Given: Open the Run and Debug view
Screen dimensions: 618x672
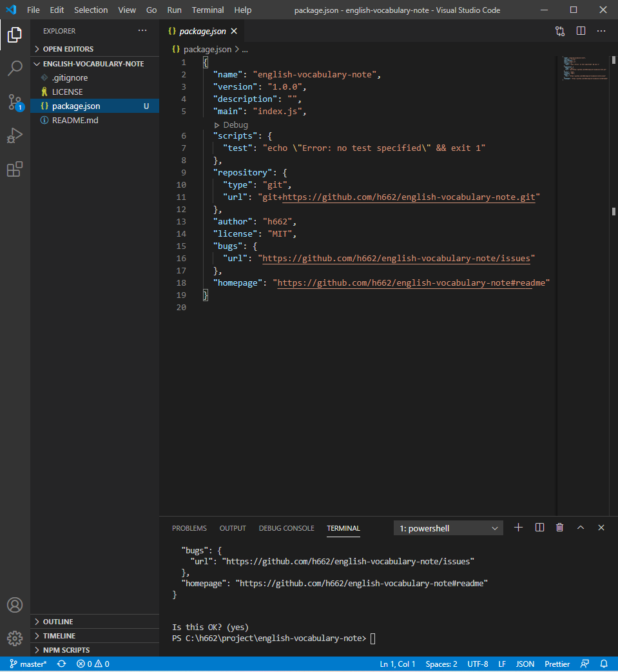Looking at the screenshot, I should pos(15,136).
